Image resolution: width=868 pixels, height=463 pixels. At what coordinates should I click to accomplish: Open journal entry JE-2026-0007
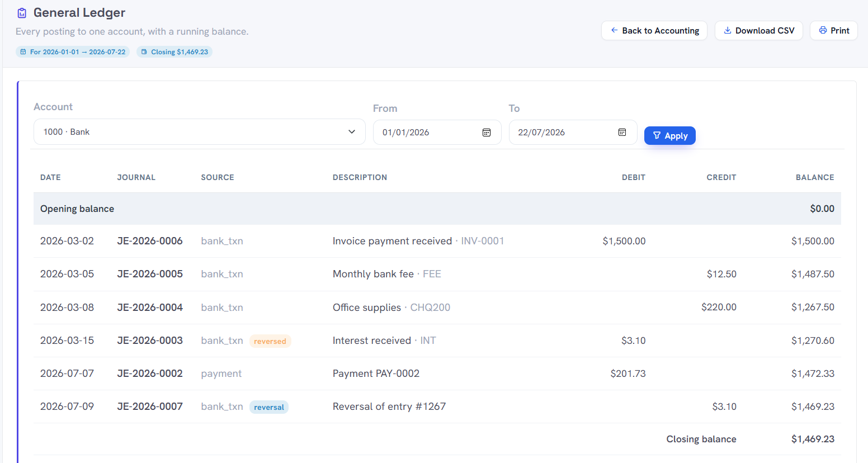150,407
